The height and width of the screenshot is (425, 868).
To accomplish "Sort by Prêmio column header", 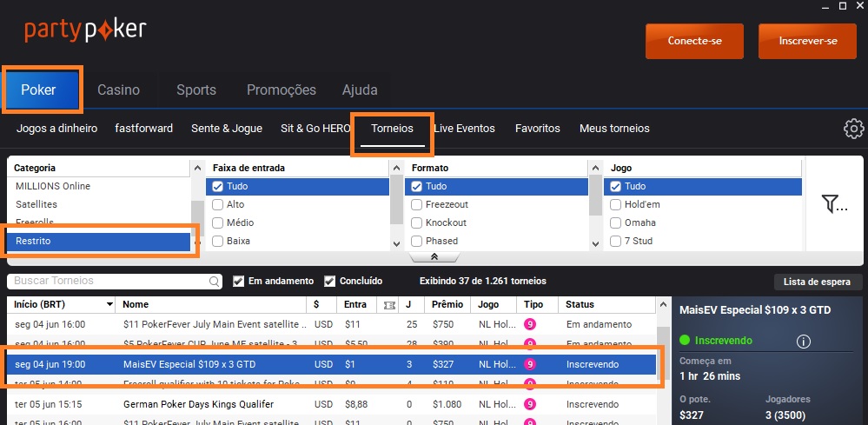I will tap(447, 305).
